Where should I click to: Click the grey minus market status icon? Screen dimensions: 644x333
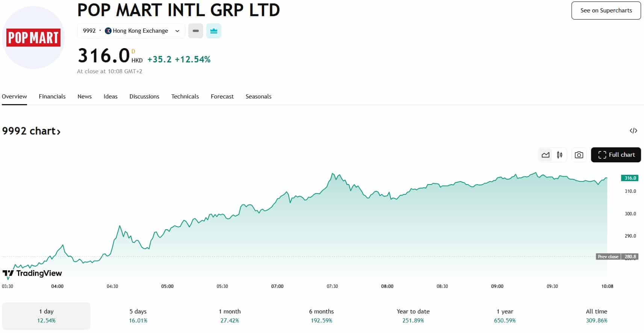(196, 31)
